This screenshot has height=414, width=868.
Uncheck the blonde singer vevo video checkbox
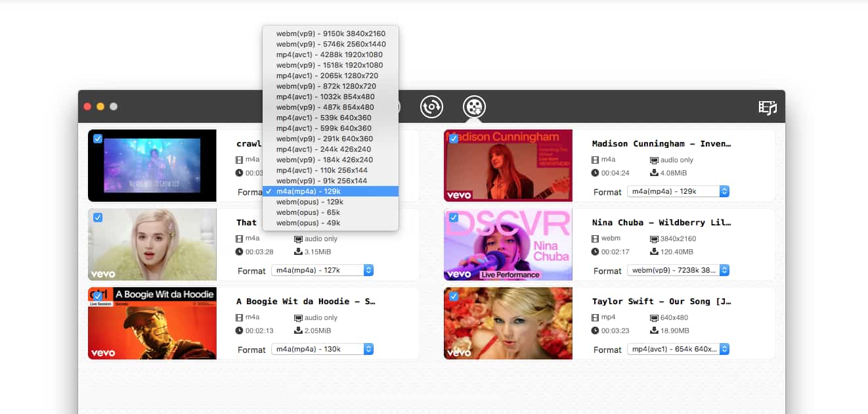point(98,218)
